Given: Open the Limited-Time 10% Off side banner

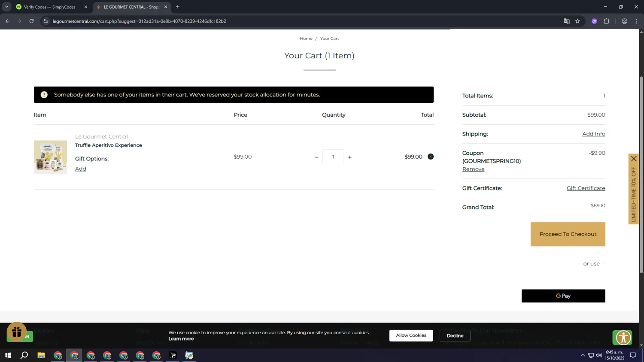Looking at the screenshot, I should (634, 194).
